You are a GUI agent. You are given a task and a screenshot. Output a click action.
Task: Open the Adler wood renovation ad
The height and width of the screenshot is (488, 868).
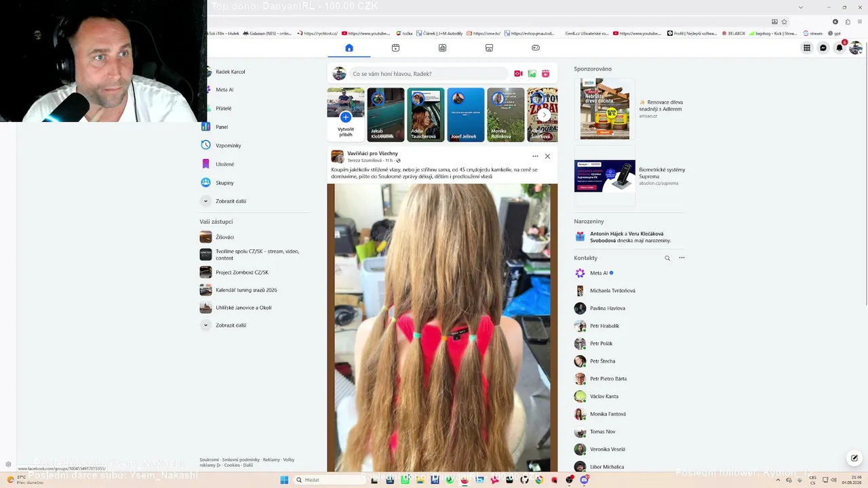(x=629, y=108)
